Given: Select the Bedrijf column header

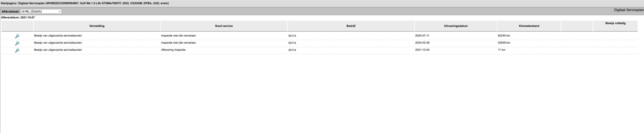Looking at the screenshot, I should point(351,26).
